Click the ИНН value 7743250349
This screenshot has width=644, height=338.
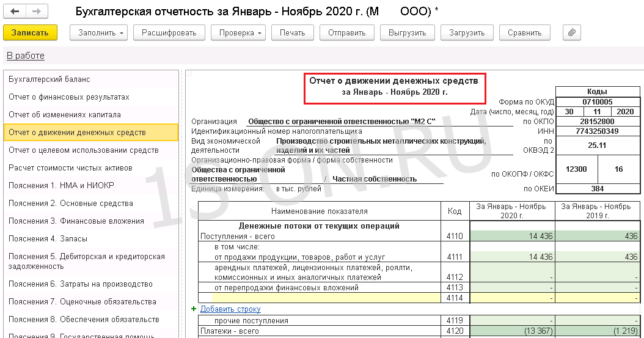click(x=597, y=131)
